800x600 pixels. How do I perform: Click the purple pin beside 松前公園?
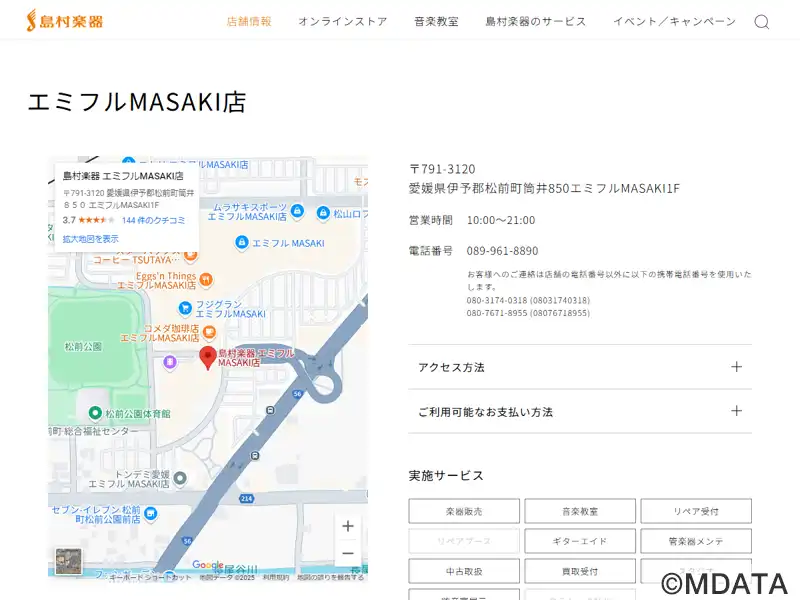[170, 362]
